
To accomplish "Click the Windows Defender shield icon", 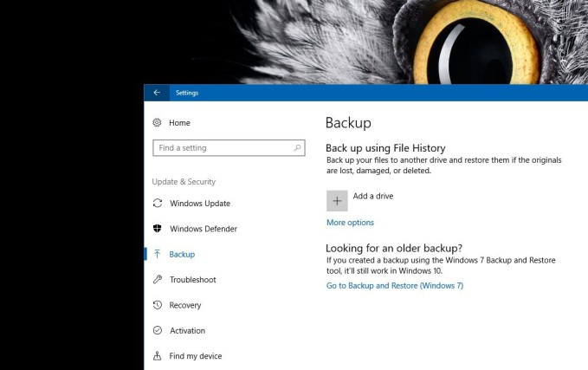I will tap(157, 229).
